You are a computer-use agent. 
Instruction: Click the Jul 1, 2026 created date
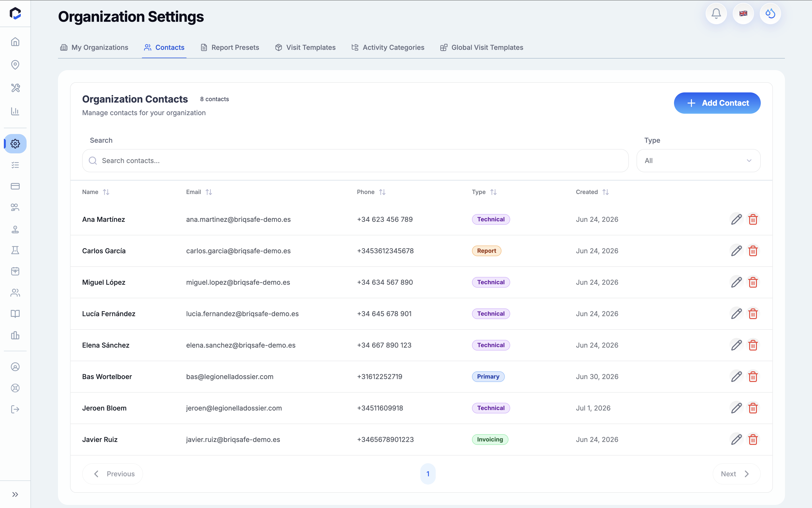tap(593, 408)
